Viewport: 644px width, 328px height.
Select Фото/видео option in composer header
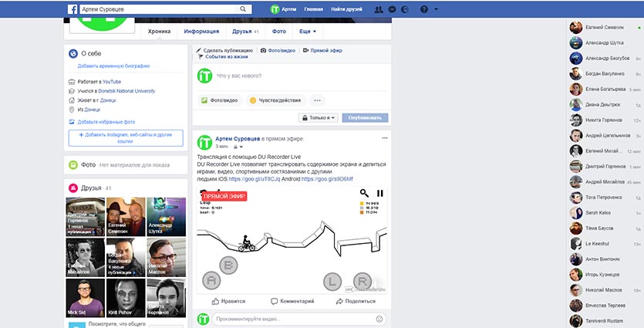click(x=278, y=50)
